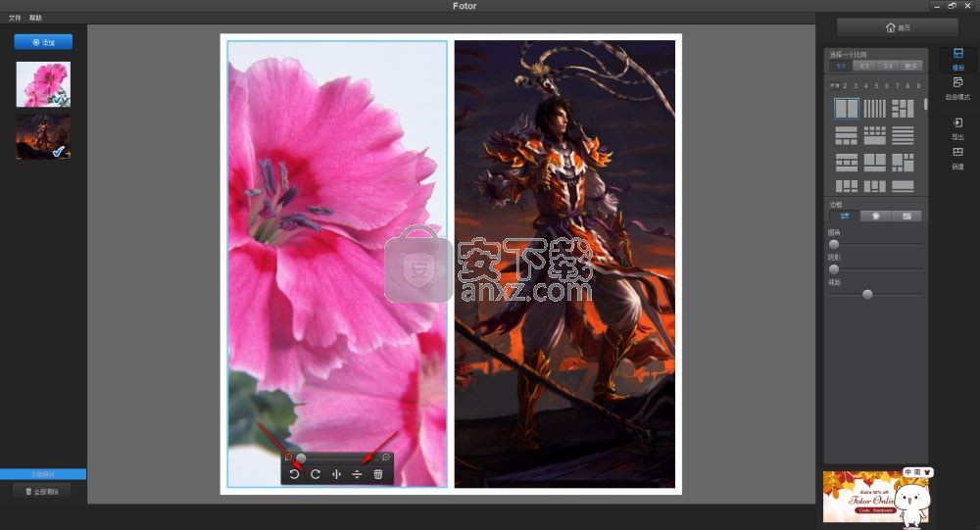Screen dimensions: 980x530
Task: Choose the six vertical strips template
Action: coord(874,109)
